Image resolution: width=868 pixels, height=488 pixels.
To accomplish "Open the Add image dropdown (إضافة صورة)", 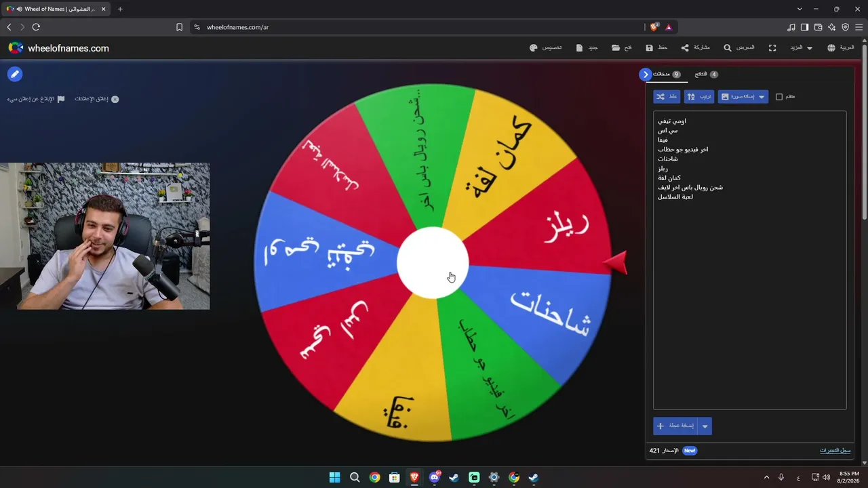I will click(743, 97).
